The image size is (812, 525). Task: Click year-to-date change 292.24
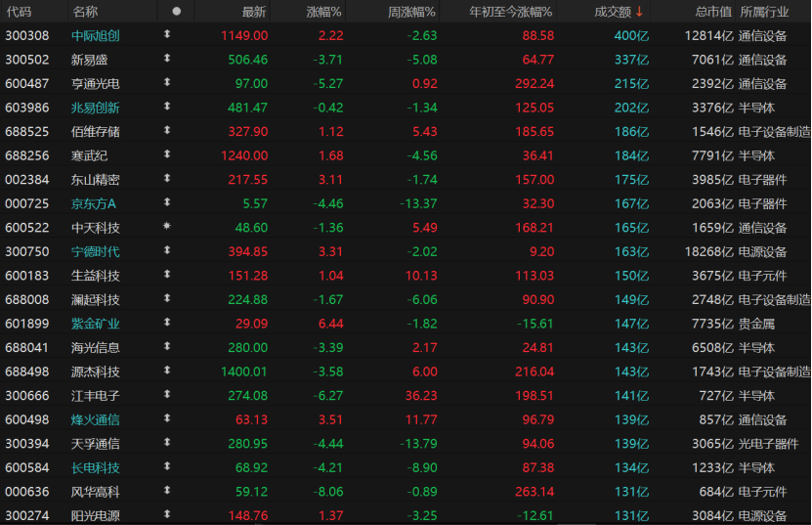coord(534,83)
